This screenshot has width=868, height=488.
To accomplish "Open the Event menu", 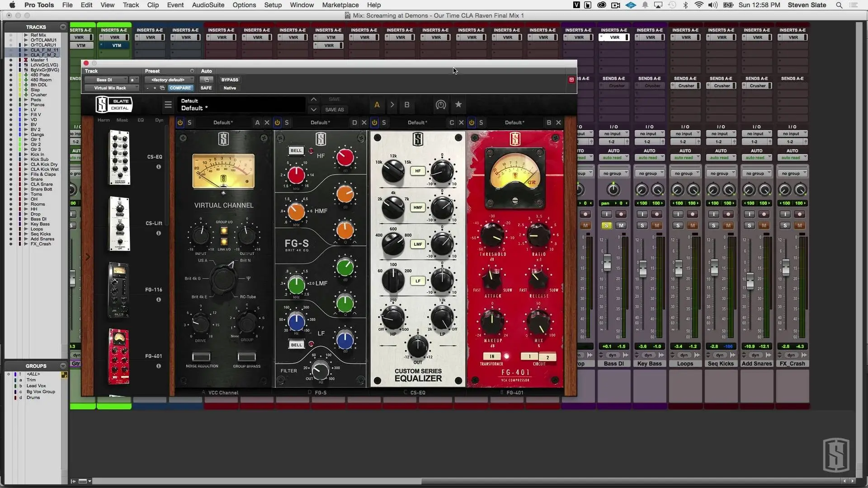I will 175,5.
